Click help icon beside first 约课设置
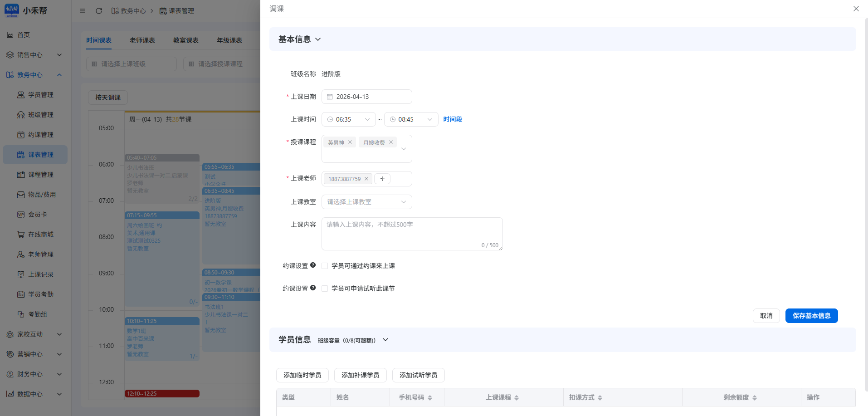 pos(313,265)
